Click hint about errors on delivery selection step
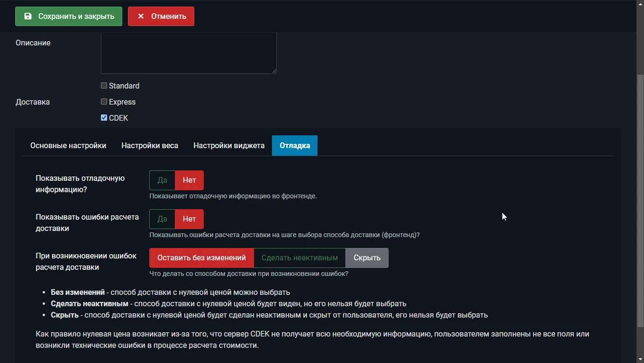644x363 pixels. point(284,235)
